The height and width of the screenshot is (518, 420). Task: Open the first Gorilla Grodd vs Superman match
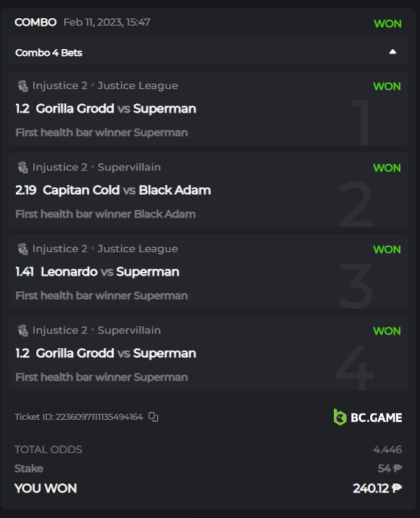click(x=116, y=109)
